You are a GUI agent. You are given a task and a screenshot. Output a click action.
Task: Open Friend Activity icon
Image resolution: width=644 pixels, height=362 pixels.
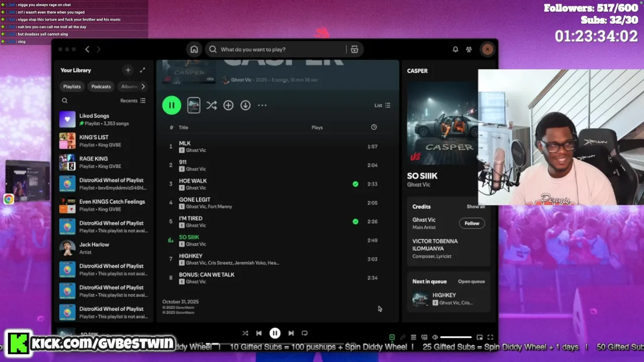point(469,49)
